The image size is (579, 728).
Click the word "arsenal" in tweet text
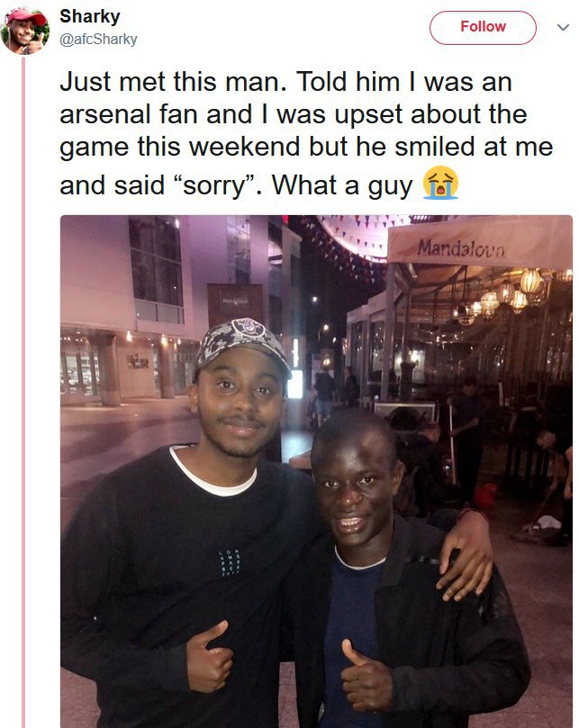click(105, 114)
